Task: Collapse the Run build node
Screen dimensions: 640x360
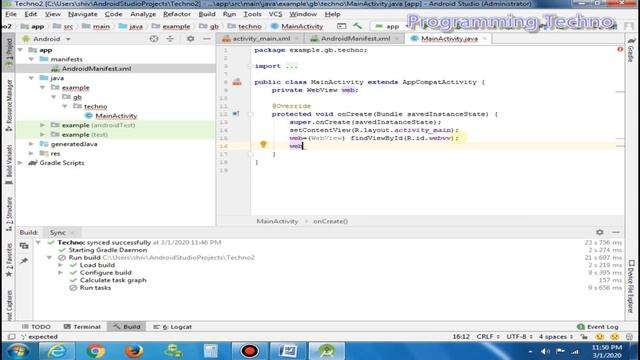Action: coord(49,258)
